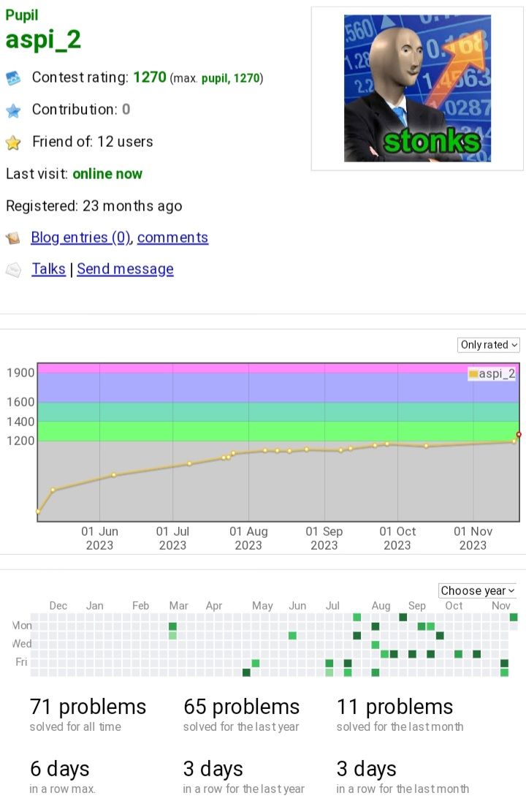The height and width of the screenshot is (812, 526).
Task: Click the first rating point at graph start
Action: 38,511
